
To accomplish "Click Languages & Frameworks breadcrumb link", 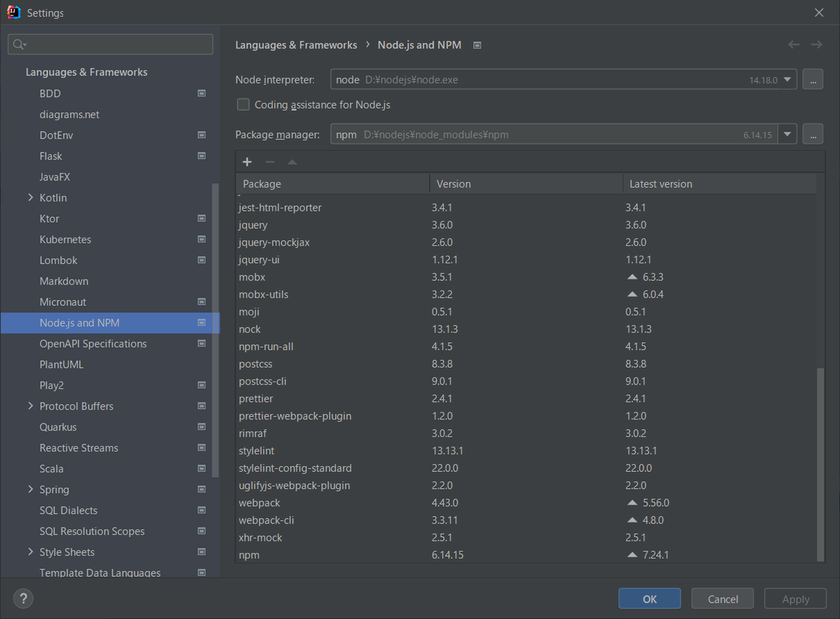I will (x=296, y=45).
